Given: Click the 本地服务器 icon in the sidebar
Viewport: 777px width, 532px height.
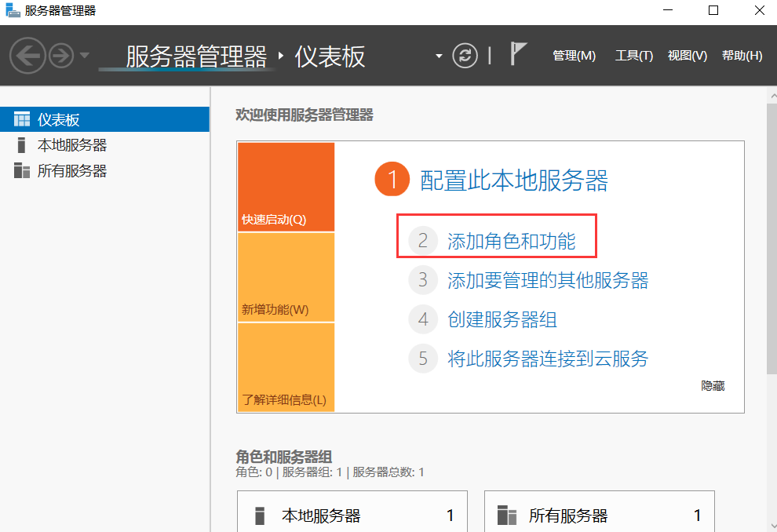Looking at the screenshot, I should coord(21,145).
